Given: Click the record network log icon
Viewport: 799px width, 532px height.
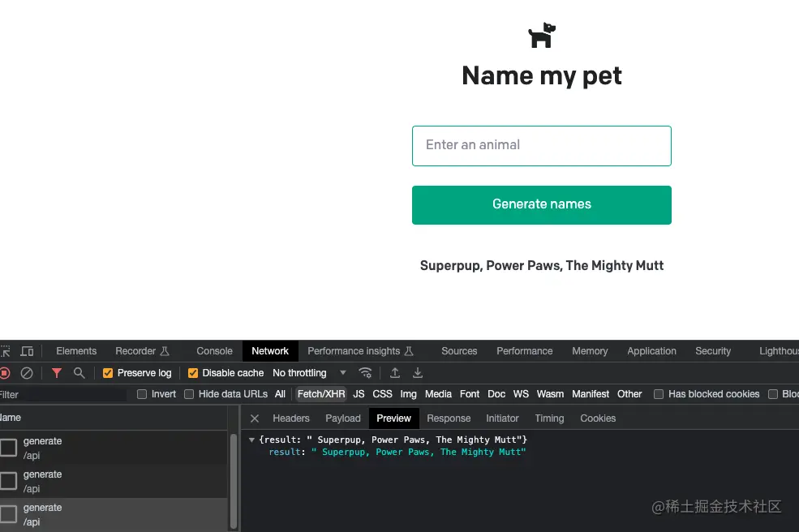Looking at the screenshot, I should click(x=5, y=373).
